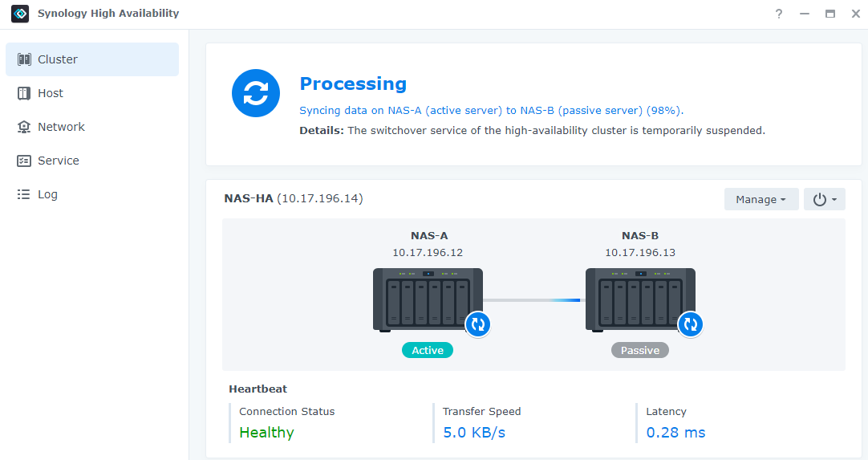Click the sync badge on NAS-B
868x460 pixels.
click(690, 324)
